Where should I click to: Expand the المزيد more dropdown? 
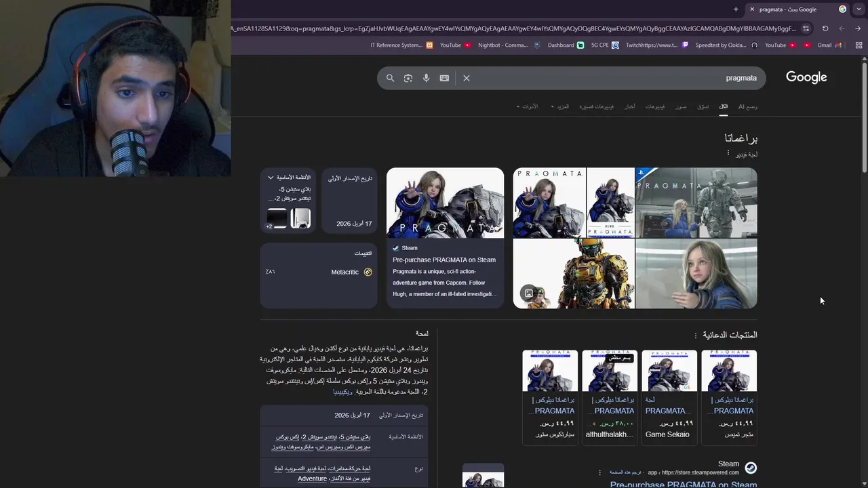(x=559, y=106)
